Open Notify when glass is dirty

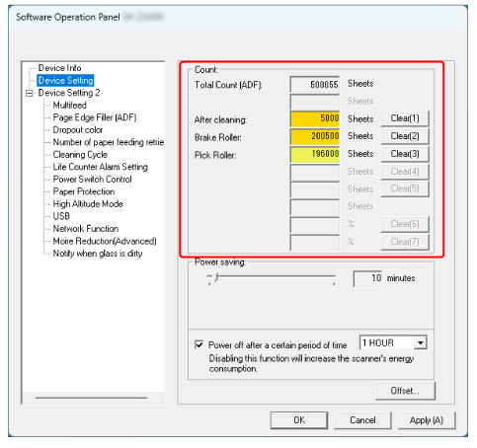click(x=98, y=254)
